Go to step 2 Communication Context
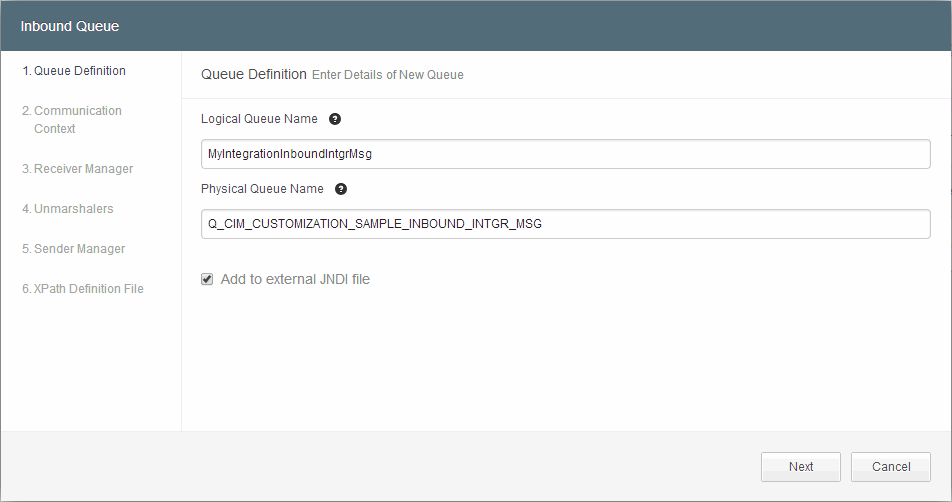The width and height of the screenshot is (952, 502). point(72,120)
